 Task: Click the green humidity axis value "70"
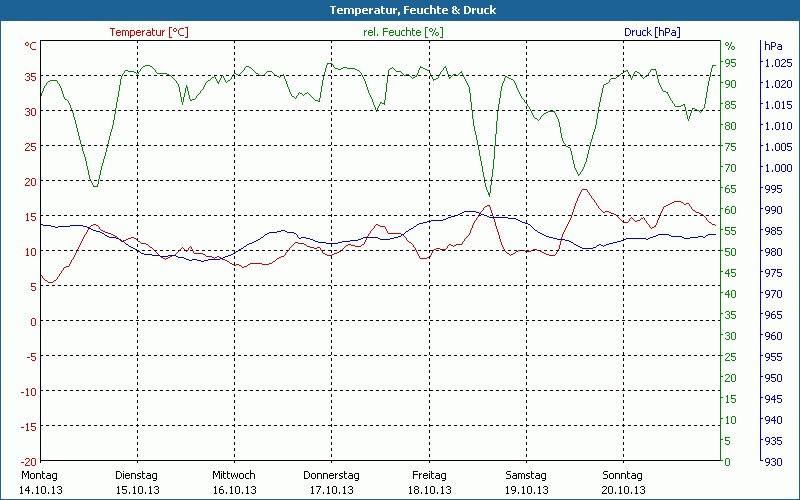point(731,168)
